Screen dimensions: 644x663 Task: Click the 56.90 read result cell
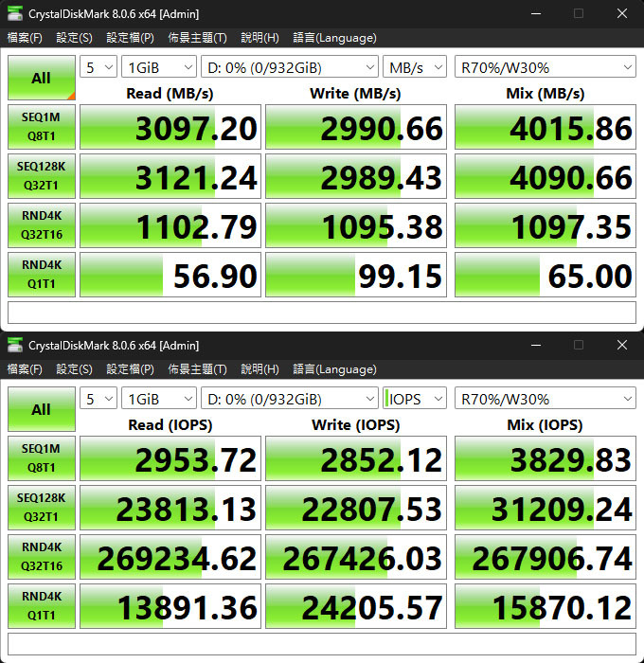pyautogui.click(x=170, y=275)
